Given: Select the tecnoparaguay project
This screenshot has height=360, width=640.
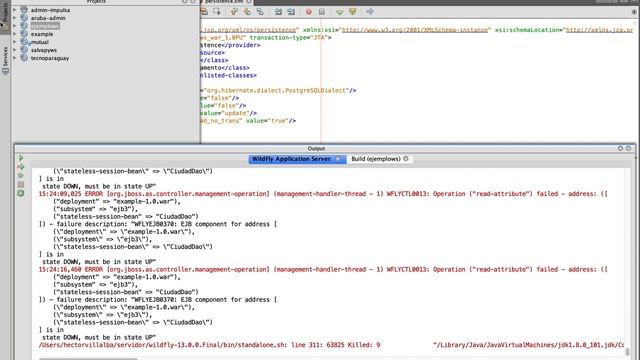Looking at the screenshot, I should (50, 58).
